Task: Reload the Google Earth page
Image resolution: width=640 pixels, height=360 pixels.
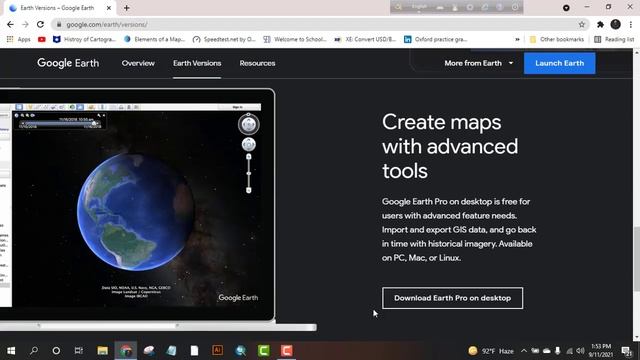Action: click(40, 24)
